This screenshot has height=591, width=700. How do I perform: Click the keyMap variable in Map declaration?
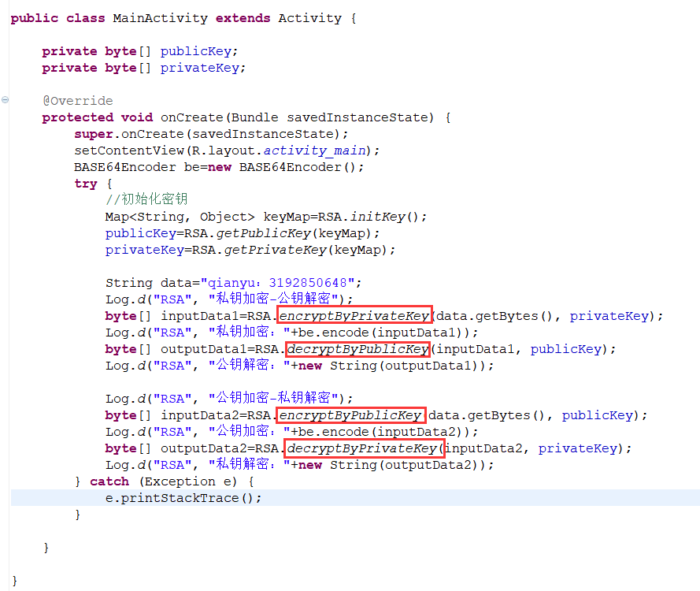click(287, 217)
